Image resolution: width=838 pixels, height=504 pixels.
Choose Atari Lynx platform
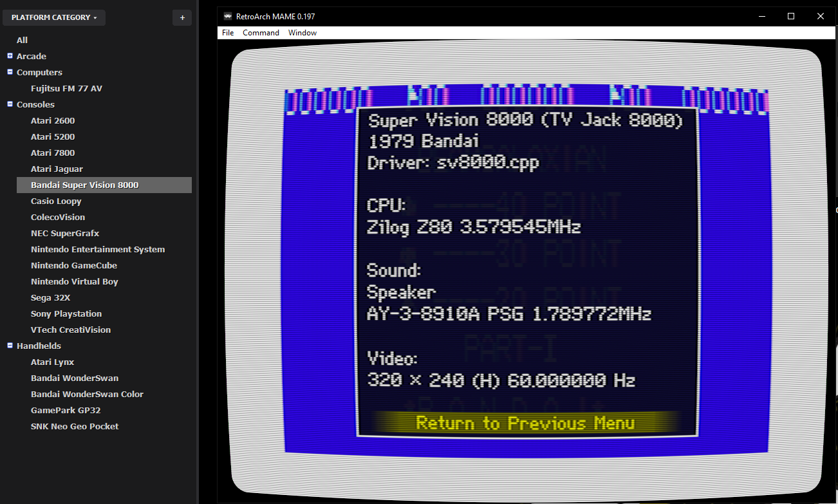coord(52,362)
